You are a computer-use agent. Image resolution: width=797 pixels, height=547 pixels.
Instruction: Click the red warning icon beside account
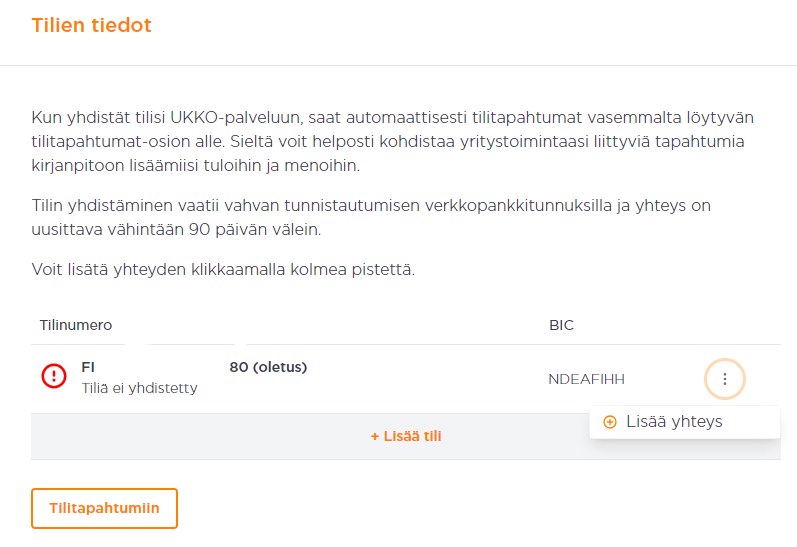point(54,376)
